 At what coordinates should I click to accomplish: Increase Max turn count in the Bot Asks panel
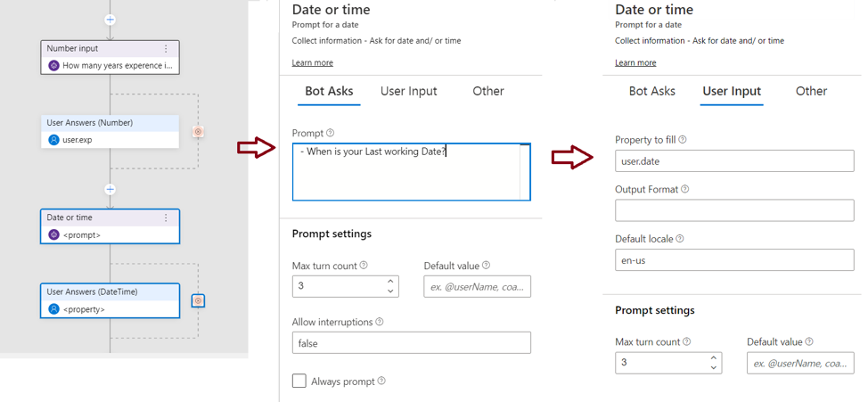tap(390, 282)
